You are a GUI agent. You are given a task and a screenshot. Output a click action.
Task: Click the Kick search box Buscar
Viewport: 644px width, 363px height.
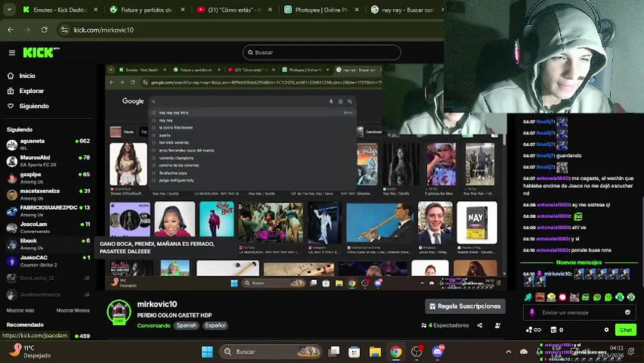[x=321, y=52]
